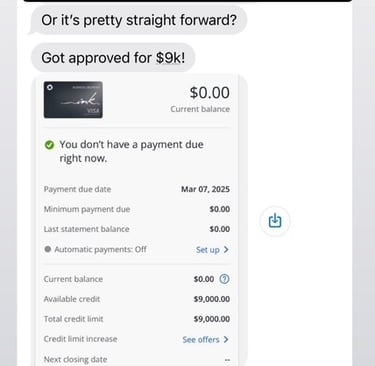Open the Ink Visa card image

click(x=73, y=100)
